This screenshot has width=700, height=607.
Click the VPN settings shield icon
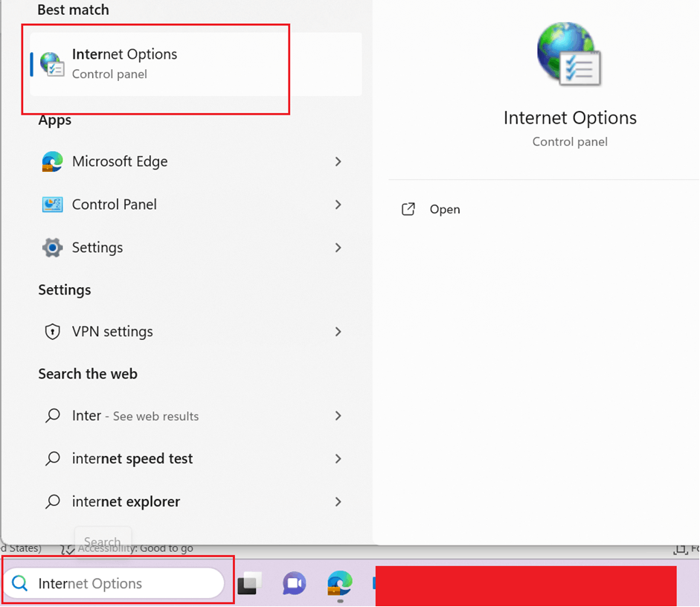tap(52, 332)
